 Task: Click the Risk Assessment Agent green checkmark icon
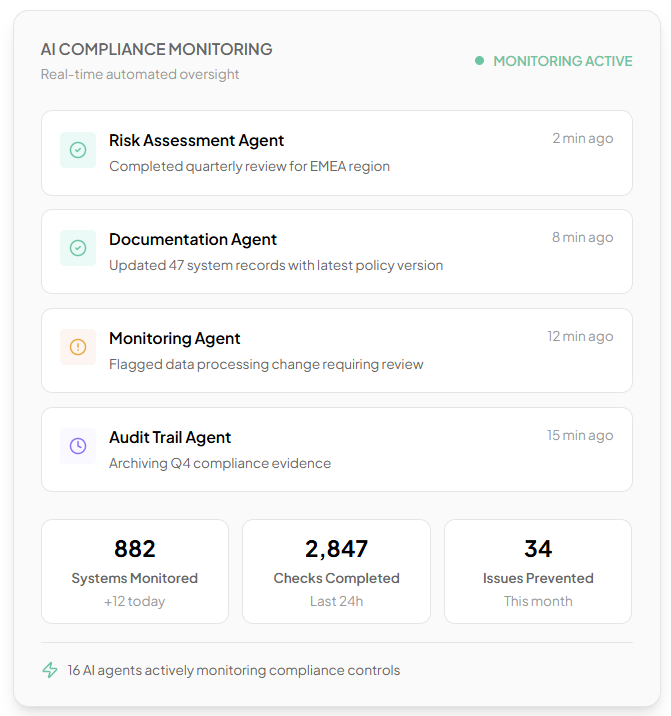(x=78, y=150)
